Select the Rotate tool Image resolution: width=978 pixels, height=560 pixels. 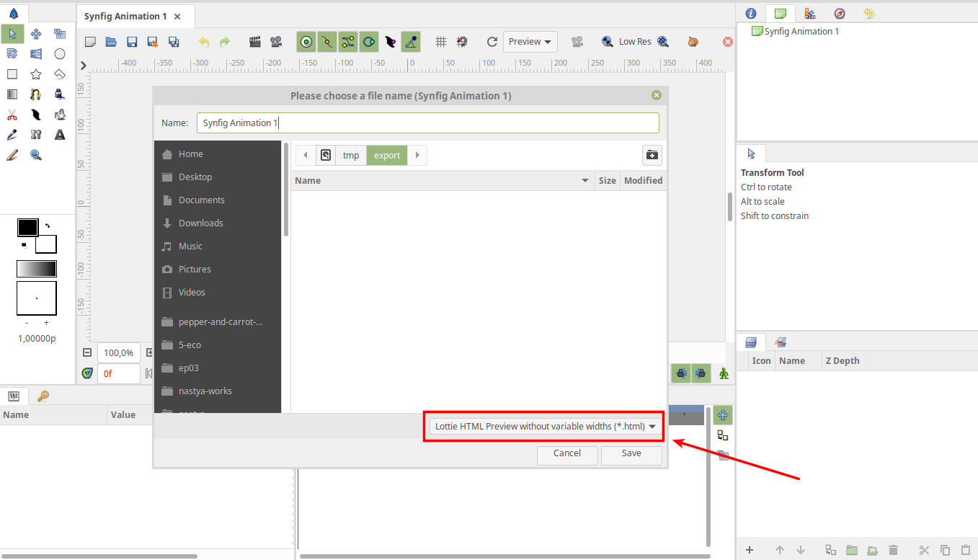coord(12,53)
